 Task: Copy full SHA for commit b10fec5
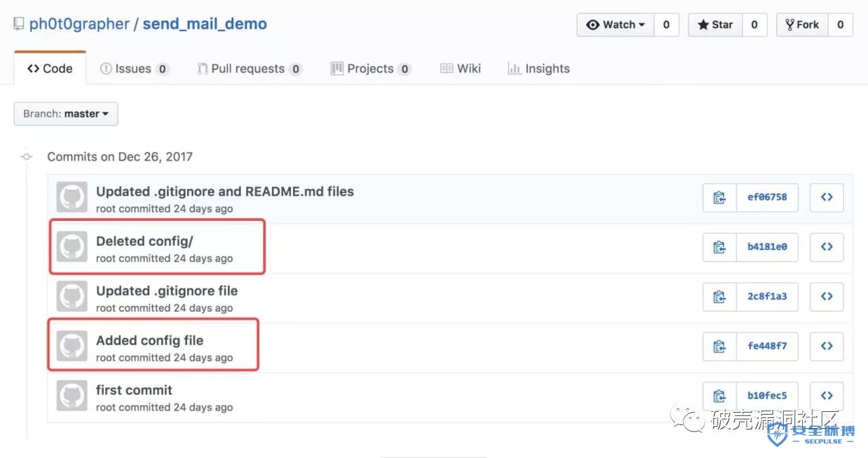[719, 396]
